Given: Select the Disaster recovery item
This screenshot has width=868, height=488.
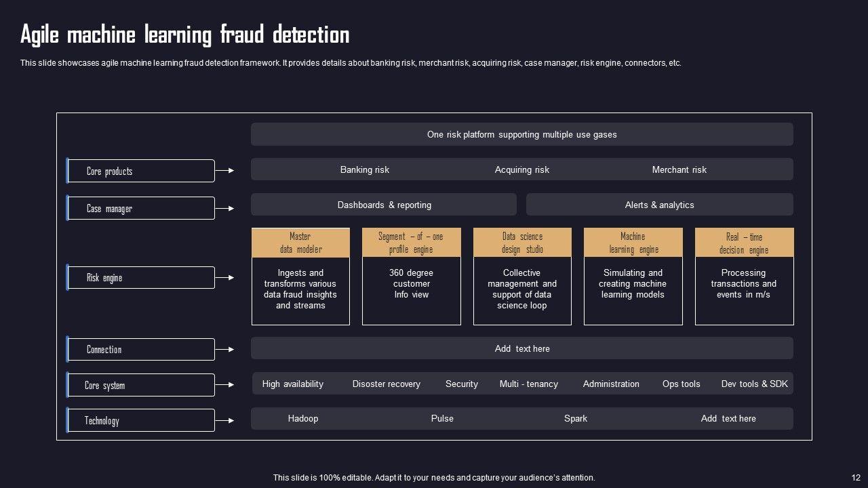Looking at the screenshot, I should pos(386,384).
